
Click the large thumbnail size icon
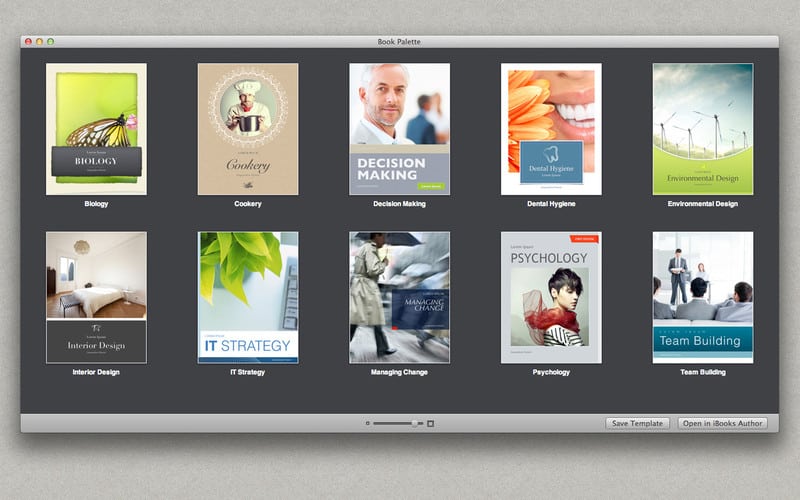[431, 424]
